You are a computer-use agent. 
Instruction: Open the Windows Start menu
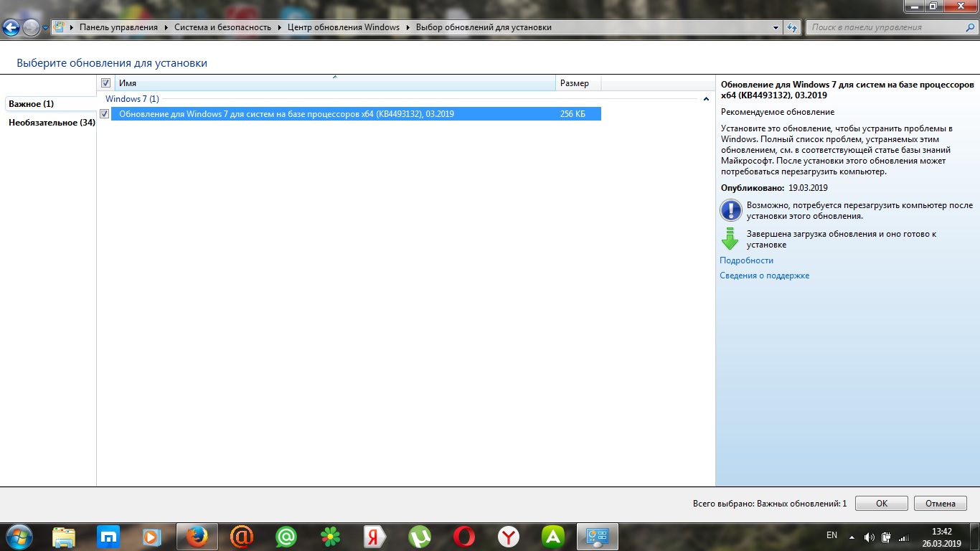(x=18, y=537)
